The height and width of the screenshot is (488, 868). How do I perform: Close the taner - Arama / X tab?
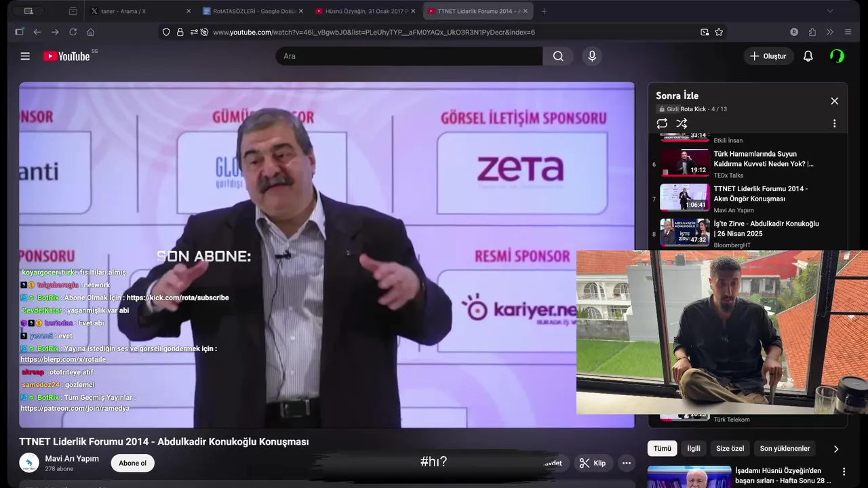189,11
